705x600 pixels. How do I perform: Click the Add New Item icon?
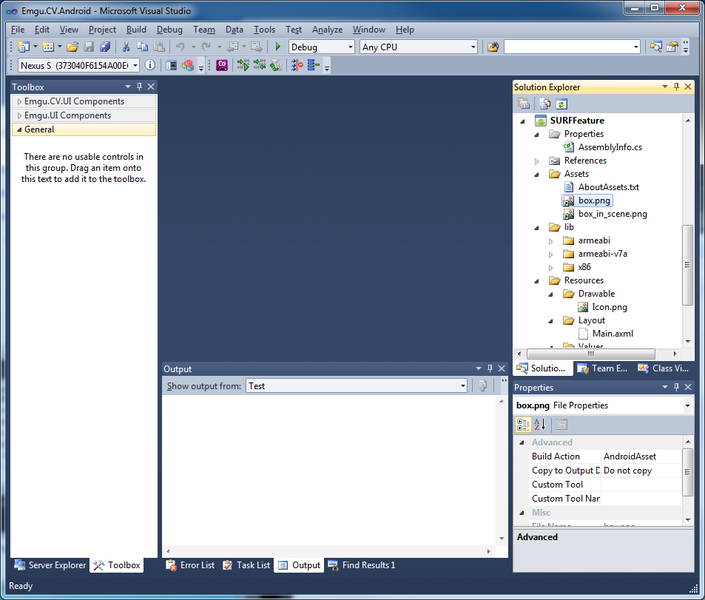[48, 47]
